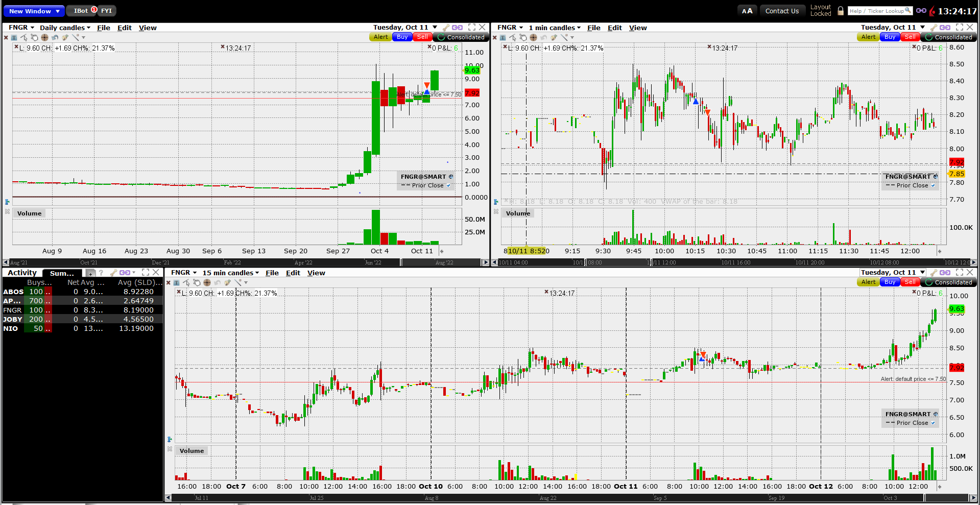Screen dimensions: 980x505
Task: Open the IBot button
Action: [x=81, y=11]
